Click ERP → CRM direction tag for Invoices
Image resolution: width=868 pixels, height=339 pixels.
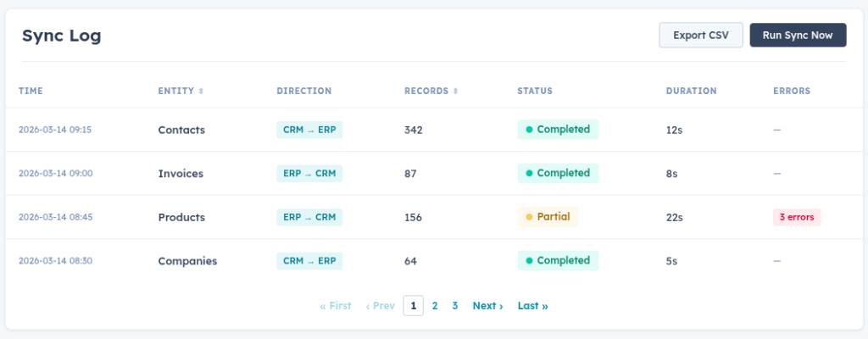click(309, 173)
